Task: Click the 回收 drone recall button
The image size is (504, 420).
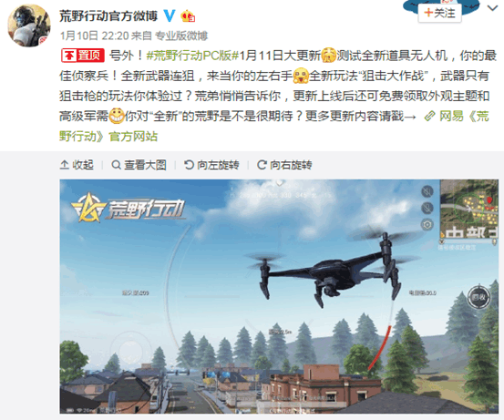Action: coord(478,297)
